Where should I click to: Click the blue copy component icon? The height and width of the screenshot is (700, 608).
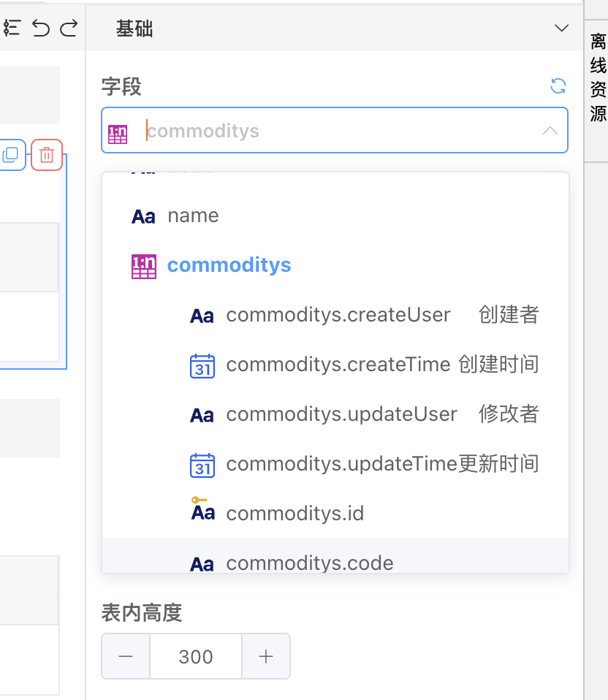point(11,155)
